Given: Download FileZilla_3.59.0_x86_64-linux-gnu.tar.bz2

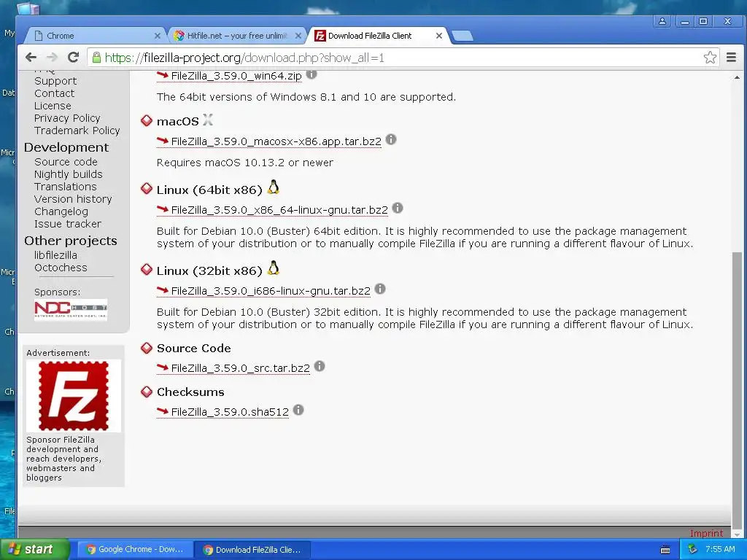Looking at the screenshot, I should tap(279, 210).
